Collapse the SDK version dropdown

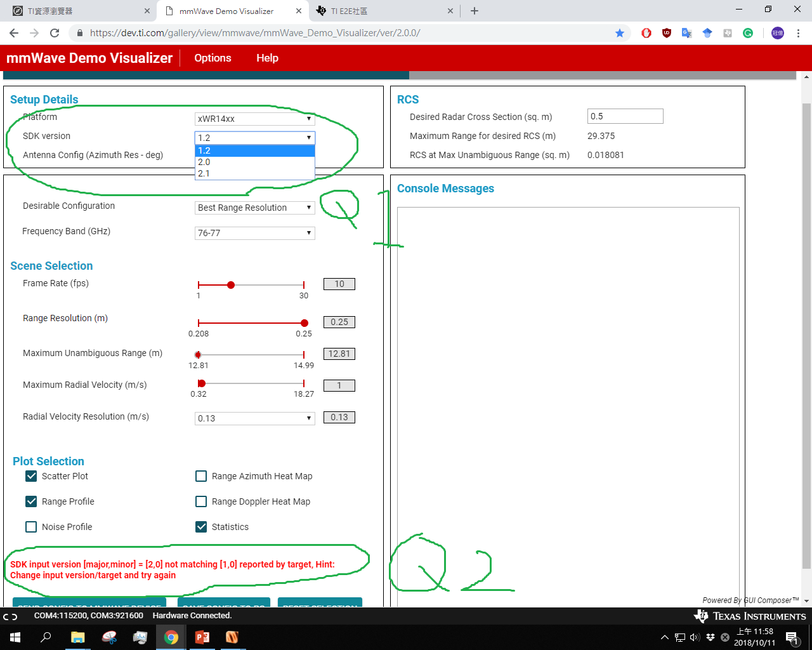point(255,138)
